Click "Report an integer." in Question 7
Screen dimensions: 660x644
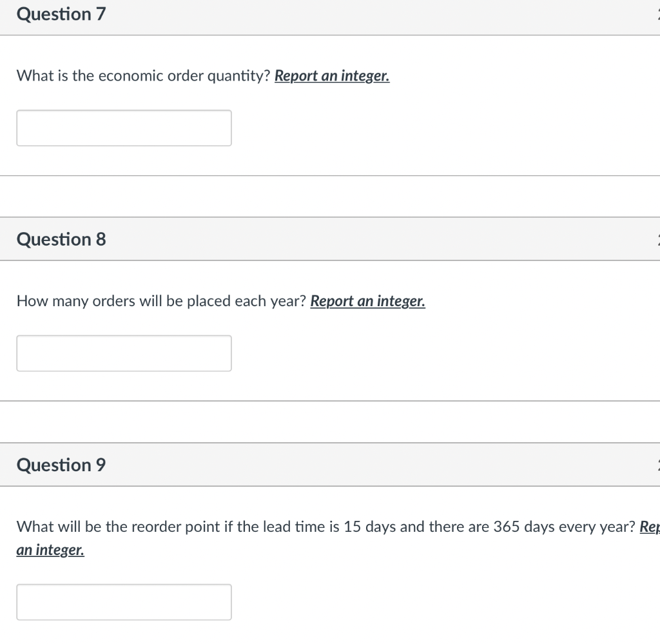click(332, 76)
